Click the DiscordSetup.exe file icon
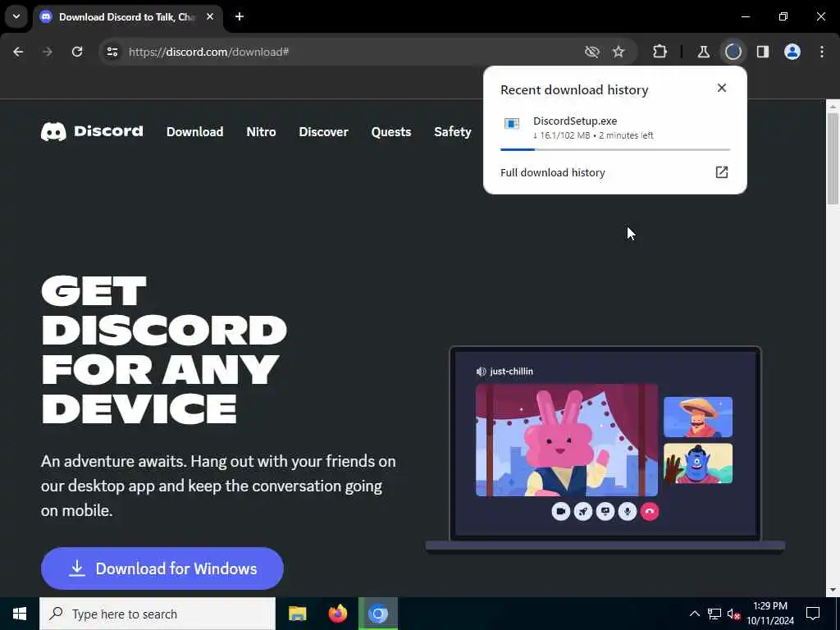 [x=512, y=124]
